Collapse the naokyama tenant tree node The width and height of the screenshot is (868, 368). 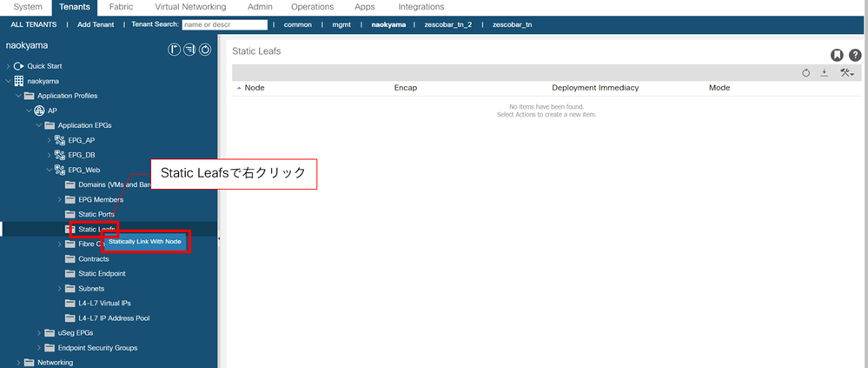(x=8, y=81)
